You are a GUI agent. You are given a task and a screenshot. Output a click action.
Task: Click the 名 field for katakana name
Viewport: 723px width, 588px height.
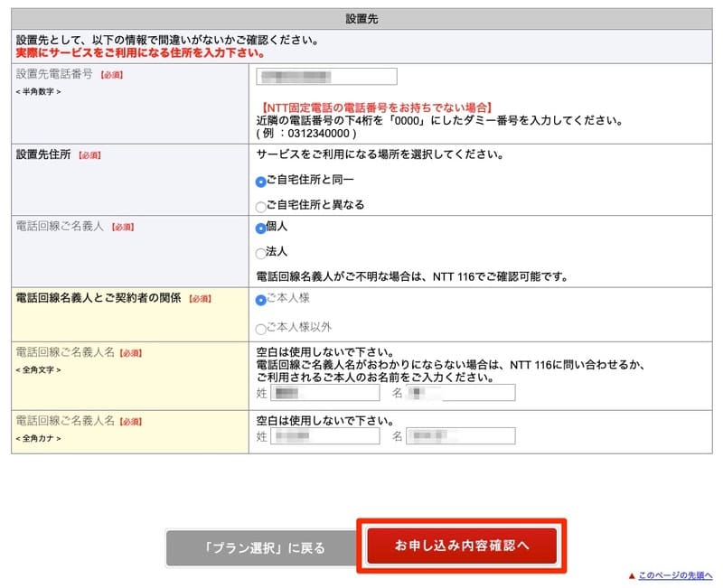tap(461, 436)
